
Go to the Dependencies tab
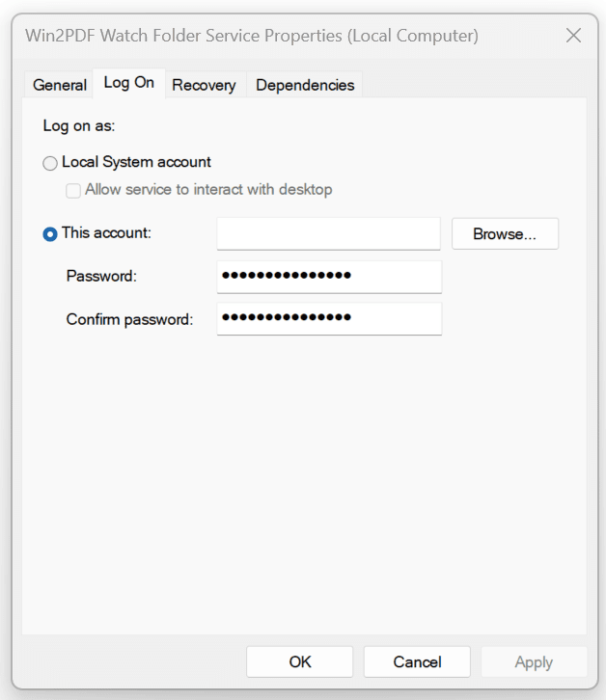click(305, 85)
